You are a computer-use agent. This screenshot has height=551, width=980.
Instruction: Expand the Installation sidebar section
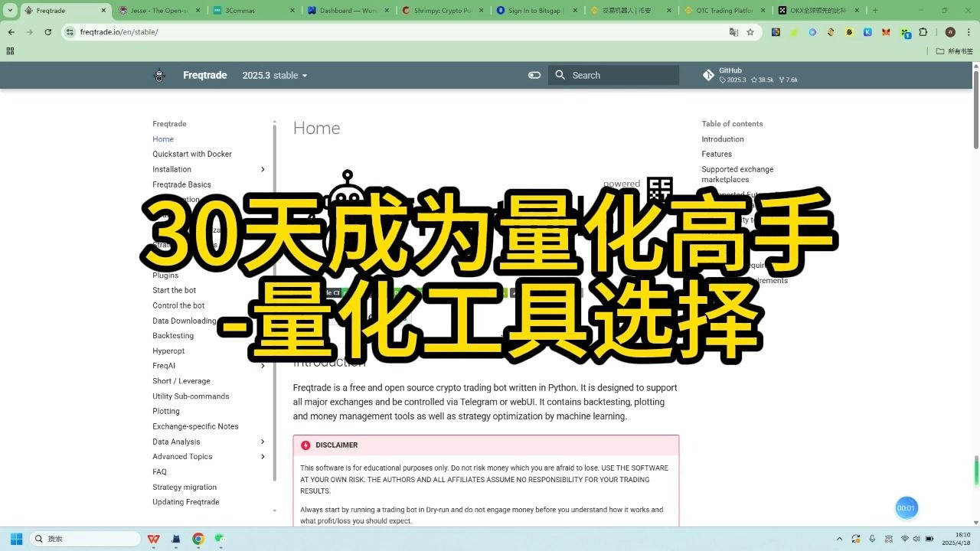263,169
